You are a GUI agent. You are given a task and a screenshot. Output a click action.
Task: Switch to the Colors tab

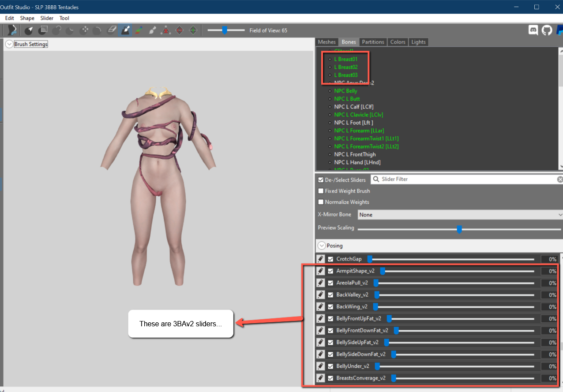point(398,42)
